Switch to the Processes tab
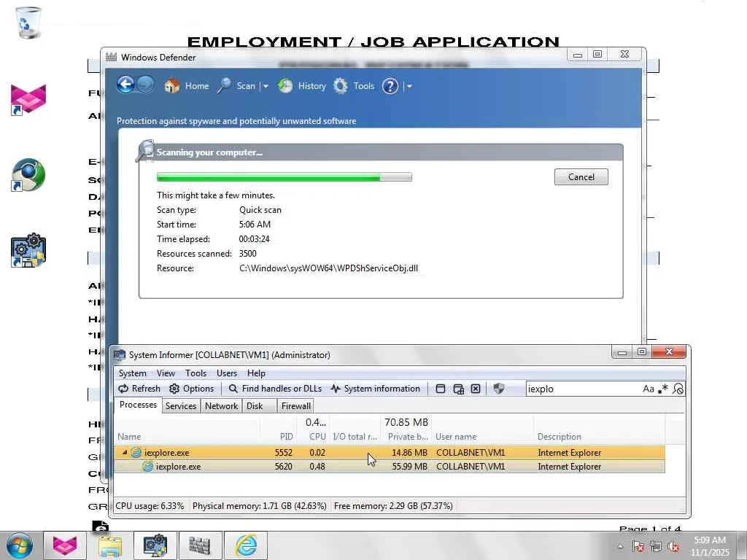The height and width of the screenshot is (560, 747). 138,405
